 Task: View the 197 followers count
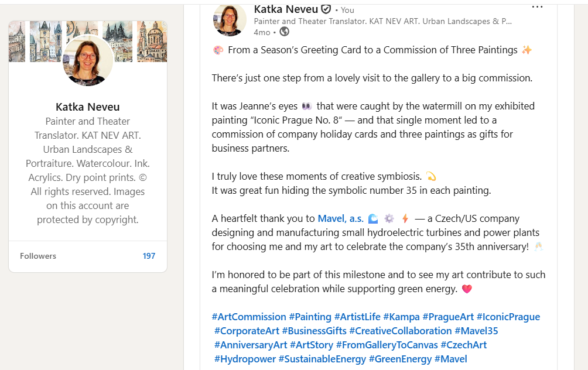pyautogui.click(x=149, y=256)
